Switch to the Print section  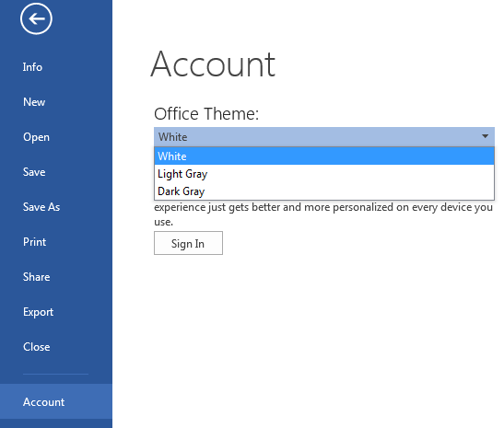tap(35, 242)
